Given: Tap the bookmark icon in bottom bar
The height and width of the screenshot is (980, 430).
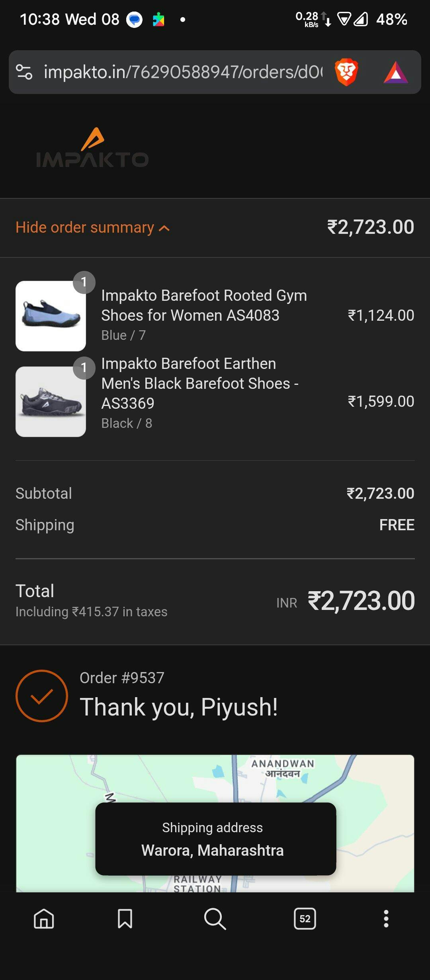Looking at the screenshot, I should coord(125,919).
